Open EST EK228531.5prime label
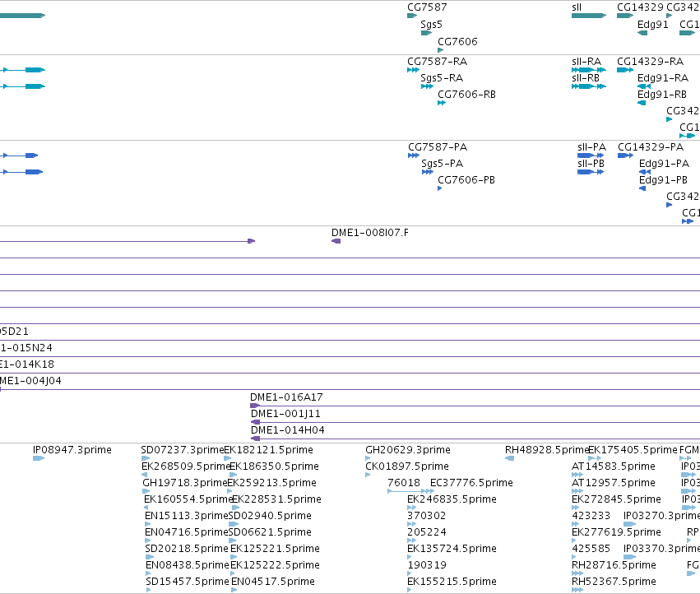This screenshot has height=594, width=700. 276,499
